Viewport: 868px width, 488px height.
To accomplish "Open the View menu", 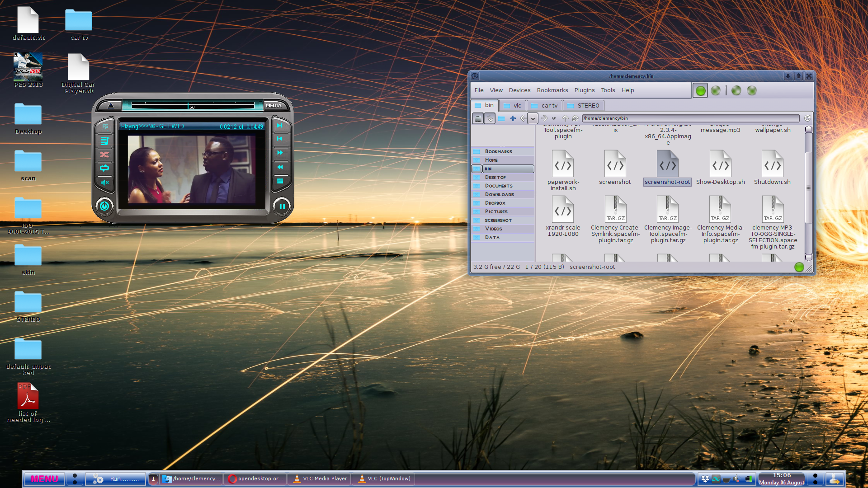I will click(x=496, y=90).
